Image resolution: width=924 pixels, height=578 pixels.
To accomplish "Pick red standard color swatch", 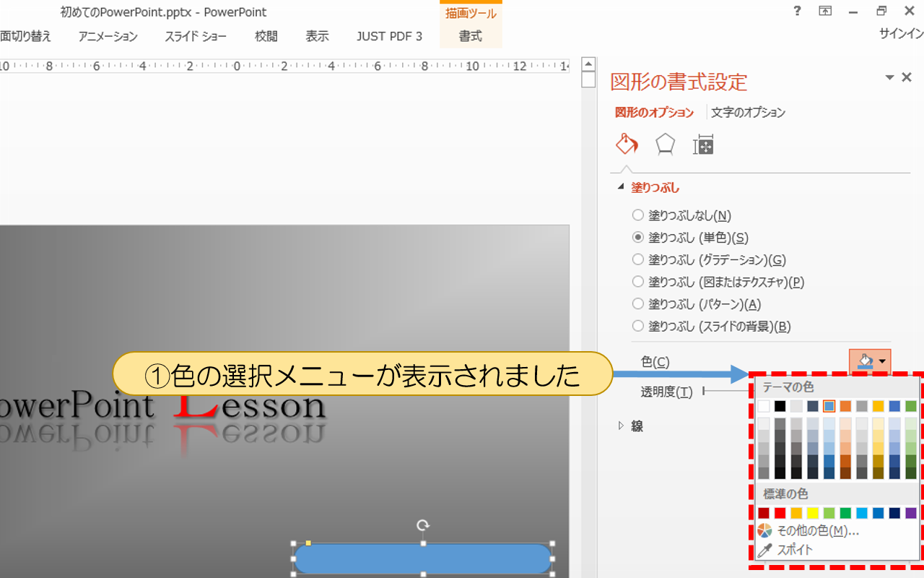I will 780,513.
